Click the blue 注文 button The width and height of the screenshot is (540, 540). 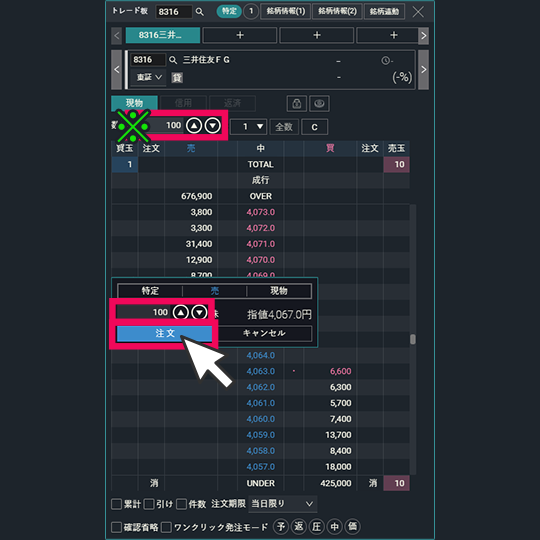tap(165, 333)
